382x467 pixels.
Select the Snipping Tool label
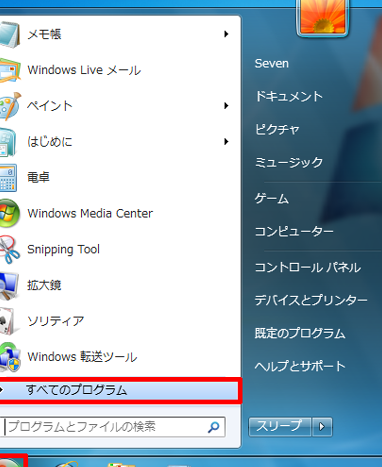pos(63,249)
